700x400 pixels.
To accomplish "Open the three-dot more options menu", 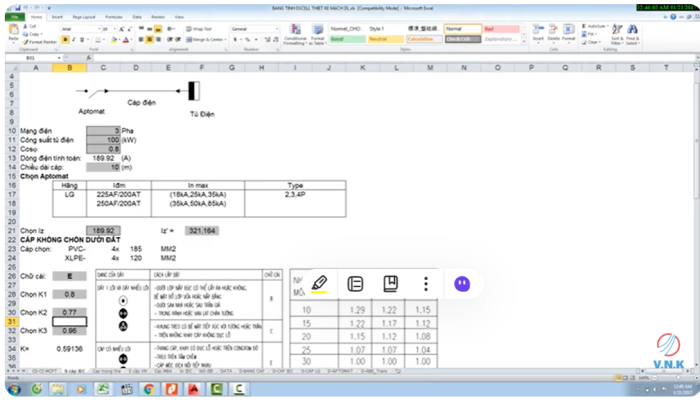I will (x=426, y=284).
